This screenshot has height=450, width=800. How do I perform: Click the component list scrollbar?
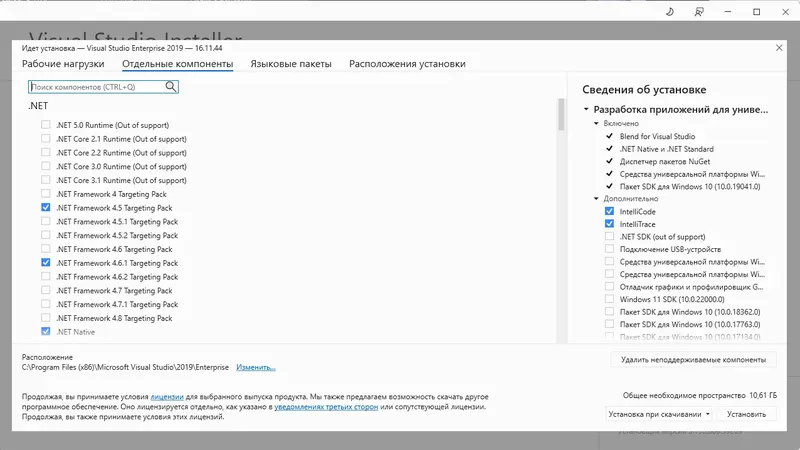pos(561,114)
